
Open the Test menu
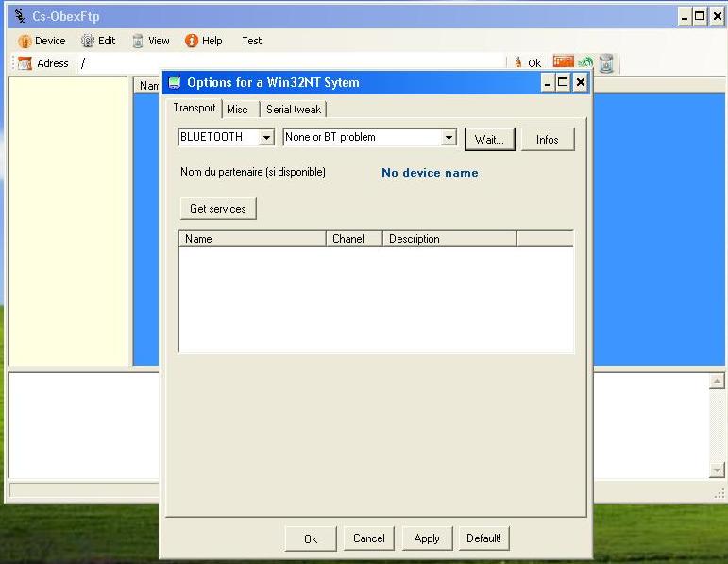pyautogui.click(x=251, y=41)
